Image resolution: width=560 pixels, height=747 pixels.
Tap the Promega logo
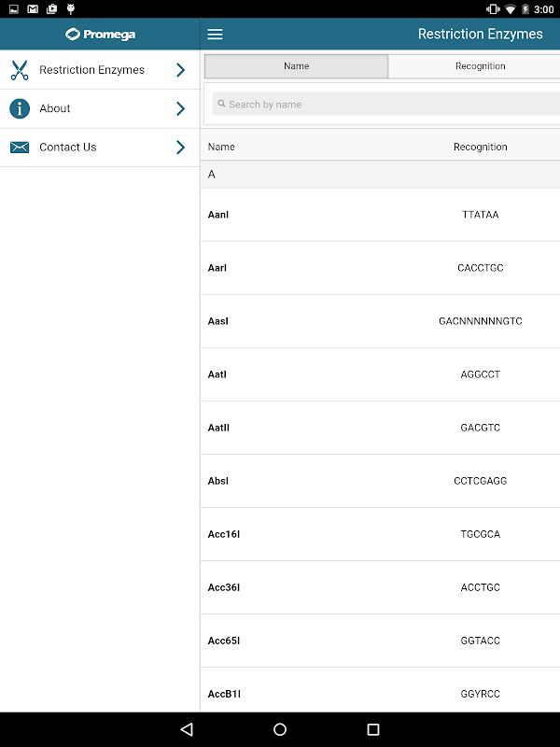point(100,35)
